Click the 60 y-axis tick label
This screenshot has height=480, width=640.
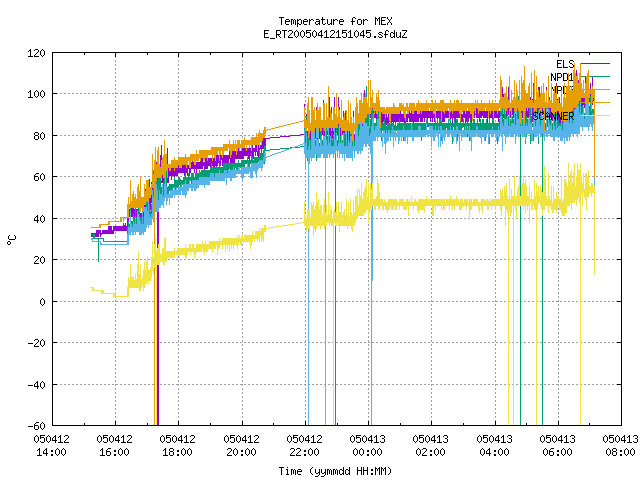point(40,177)
